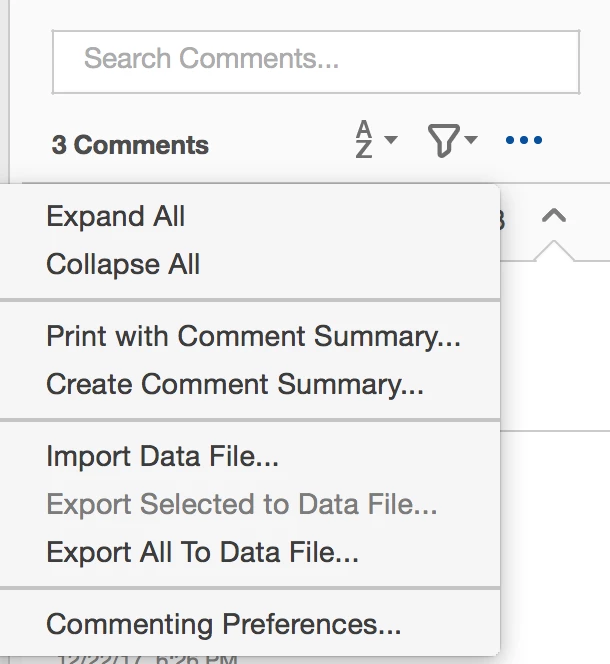
Task: Collapse the page group with the chevron
Action: pos(554,216)
